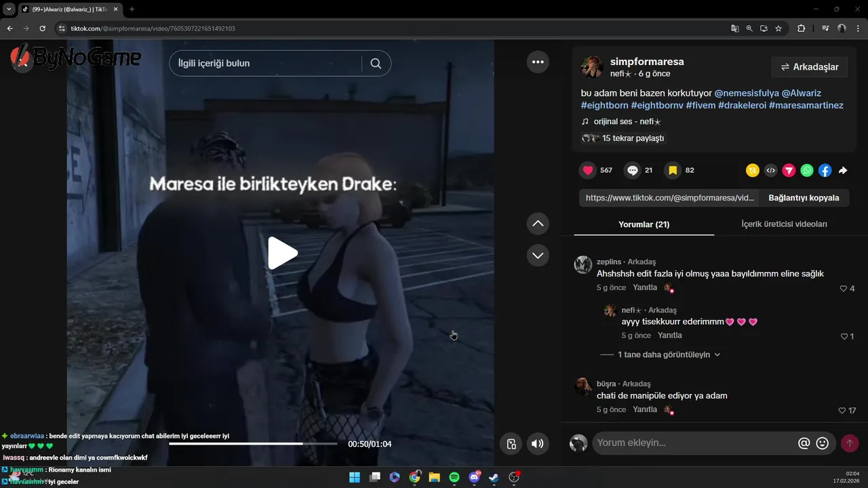Reload the TikTok page
The height and width of the screenshot is (488, 868).
click(42, 28)
